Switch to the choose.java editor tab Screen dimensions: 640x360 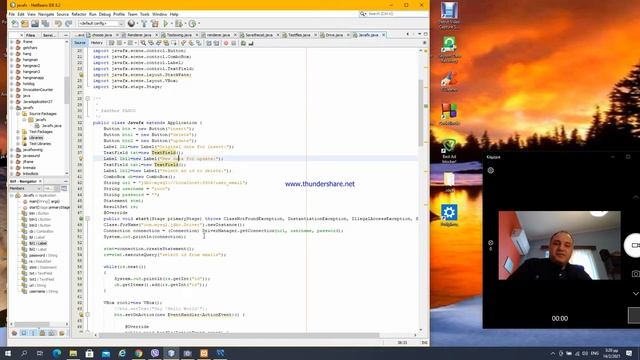tap(101, 35)
